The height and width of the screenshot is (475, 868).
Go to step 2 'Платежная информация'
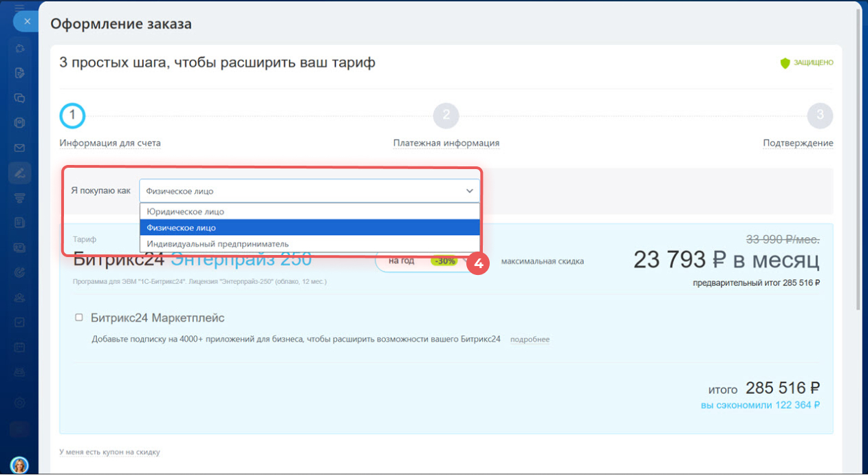click(446, 116)
